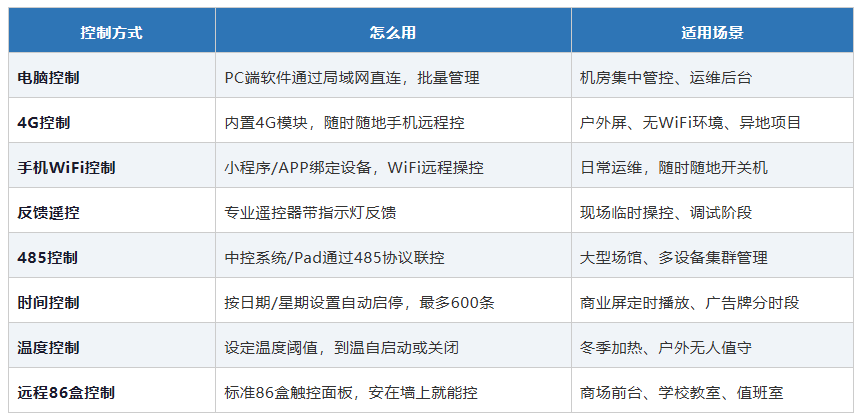
Task: Click cell 设定温度阈值，到温自启动或关闭
Action: pyautogui.click(x=393, y=345)
